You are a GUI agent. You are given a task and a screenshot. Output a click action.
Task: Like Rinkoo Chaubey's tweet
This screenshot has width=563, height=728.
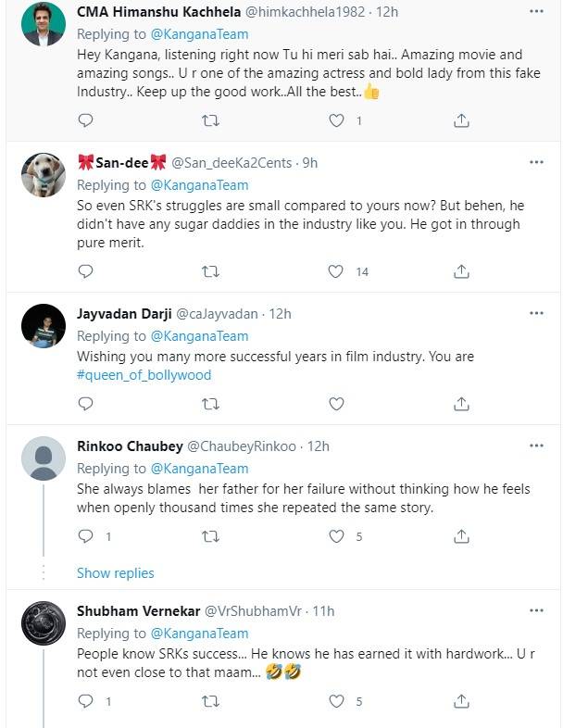(336, 536)
